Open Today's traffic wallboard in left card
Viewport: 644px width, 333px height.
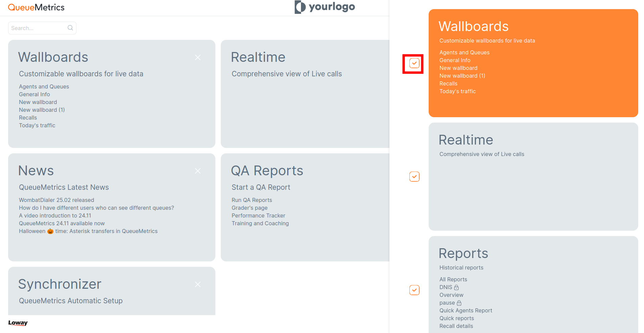pyautogui.click(x=37, y=125)
